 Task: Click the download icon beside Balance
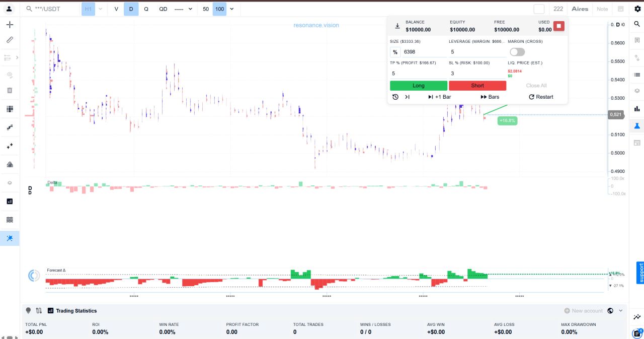tap(397, 26)
